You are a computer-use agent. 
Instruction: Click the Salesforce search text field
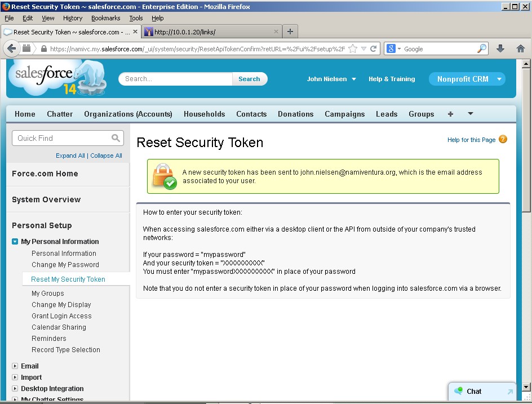(175, 79)
